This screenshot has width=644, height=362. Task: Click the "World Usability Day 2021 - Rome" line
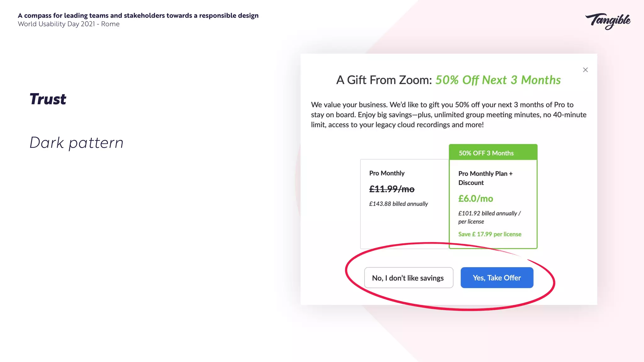pyautogui.click(x=69, y=24)
